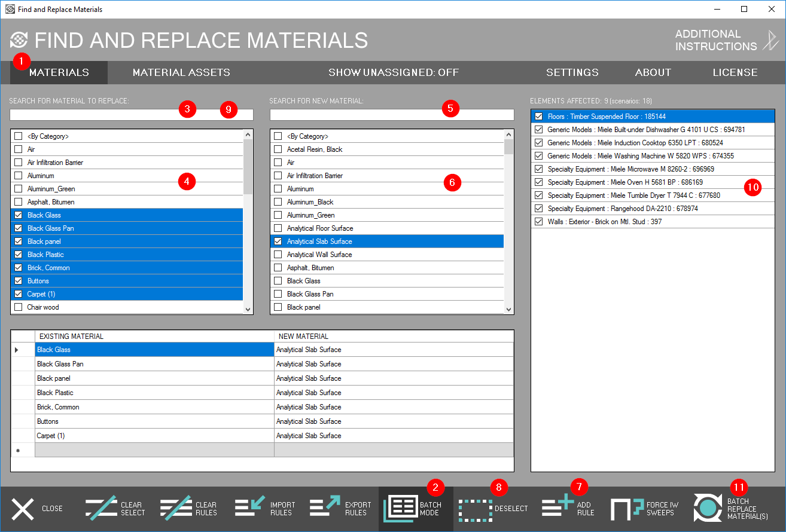
Task: Click the Close X icon in bottom toolbar
Action: click(x=23, y=509)
